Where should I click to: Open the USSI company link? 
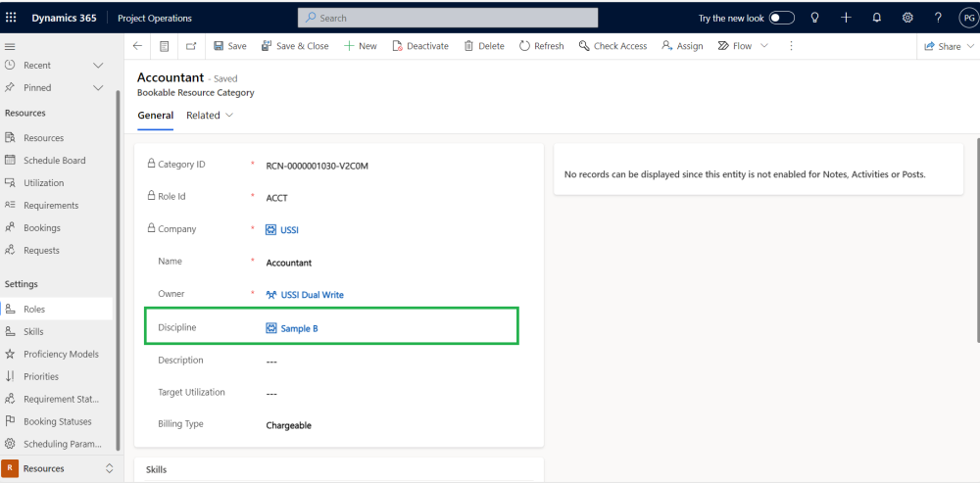pyautogui.click(x=289, y=230)
